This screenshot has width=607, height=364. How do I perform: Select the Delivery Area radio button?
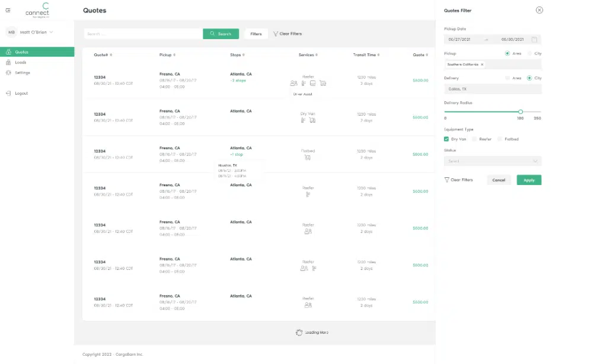(507, 78)
